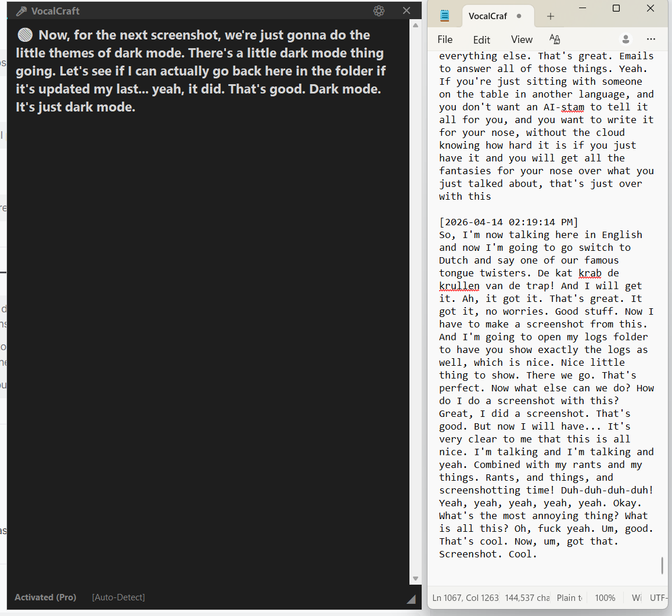Click the account profile icon in Notepad toolbar
Screen dimensions: 672x616
pyautogui.click(x=626, y=39)
